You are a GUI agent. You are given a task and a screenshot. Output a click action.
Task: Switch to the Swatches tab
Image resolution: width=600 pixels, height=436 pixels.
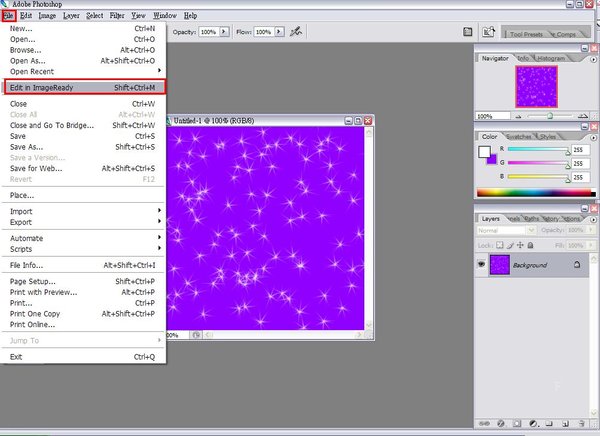518,137
